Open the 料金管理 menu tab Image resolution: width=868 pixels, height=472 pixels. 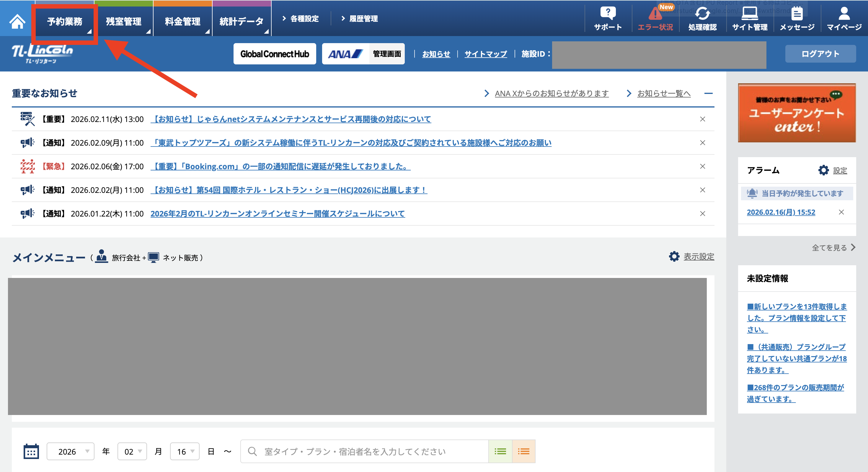[x=183, y=22]
